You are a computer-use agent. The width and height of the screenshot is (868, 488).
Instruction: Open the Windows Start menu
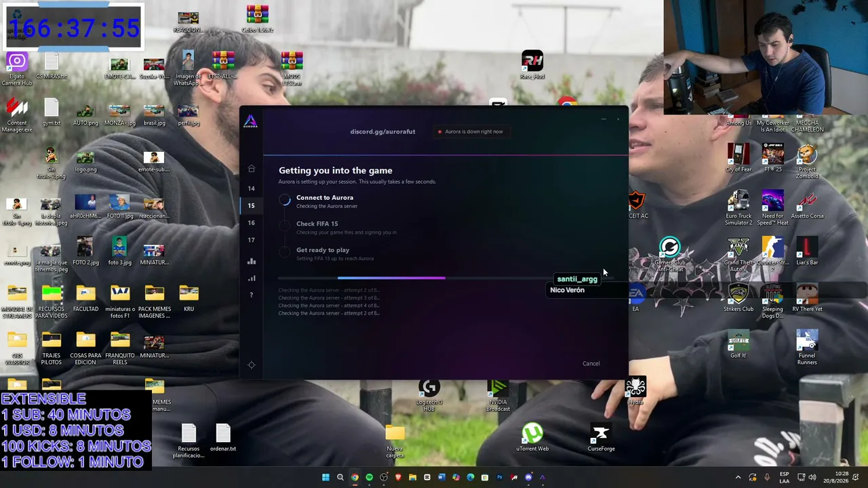(x=325, y=477)
